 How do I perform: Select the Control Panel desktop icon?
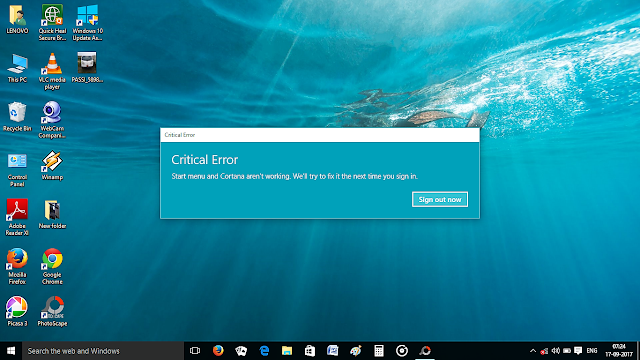tap(17, 169)
